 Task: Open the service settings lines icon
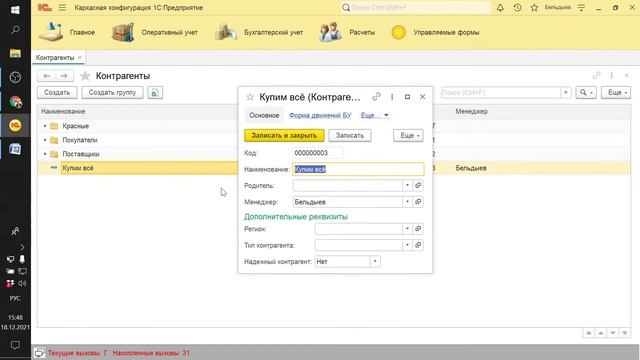click(x=581, y=8)
